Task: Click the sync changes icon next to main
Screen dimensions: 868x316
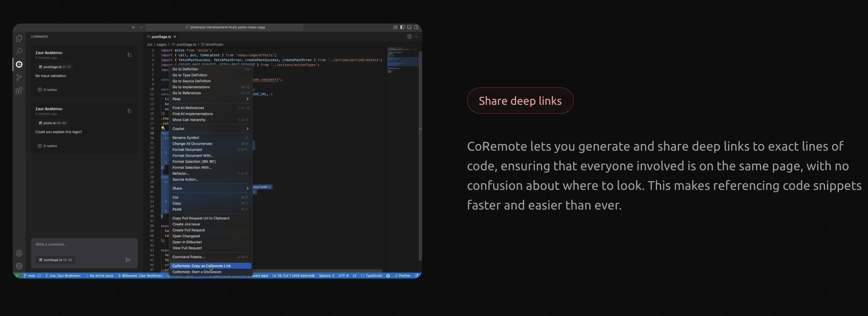Action: (39, 275)
